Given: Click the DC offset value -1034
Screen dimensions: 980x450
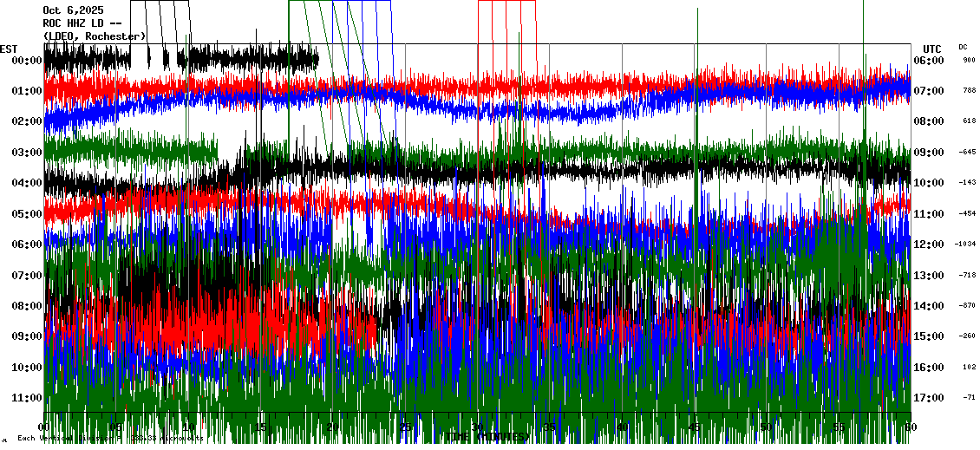Looking at the screenshot, I should pyautogui.click(x=966, y=245).
